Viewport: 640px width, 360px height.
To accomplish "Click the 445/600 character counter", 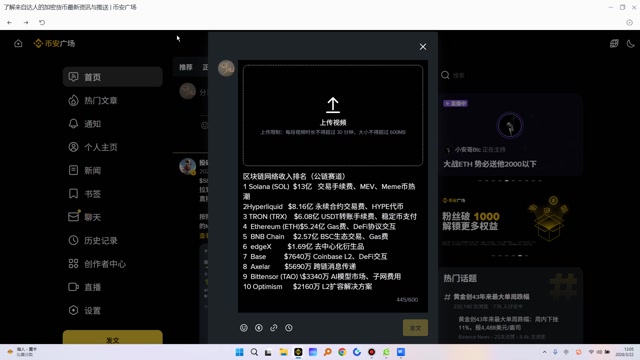I will 407,300.
